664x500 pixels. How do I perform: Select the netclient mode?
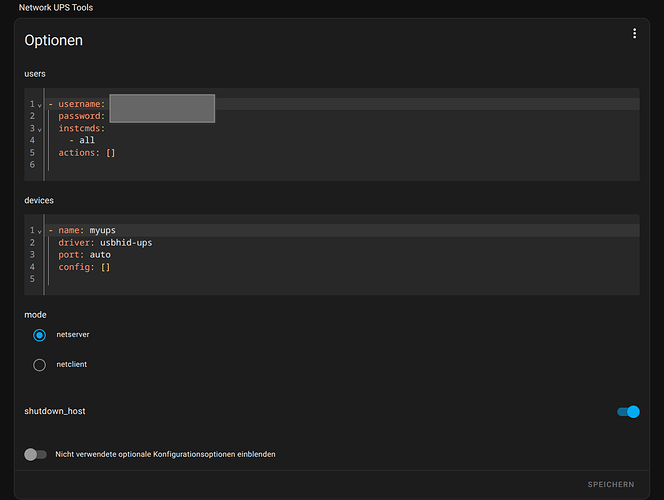(39, 365)
